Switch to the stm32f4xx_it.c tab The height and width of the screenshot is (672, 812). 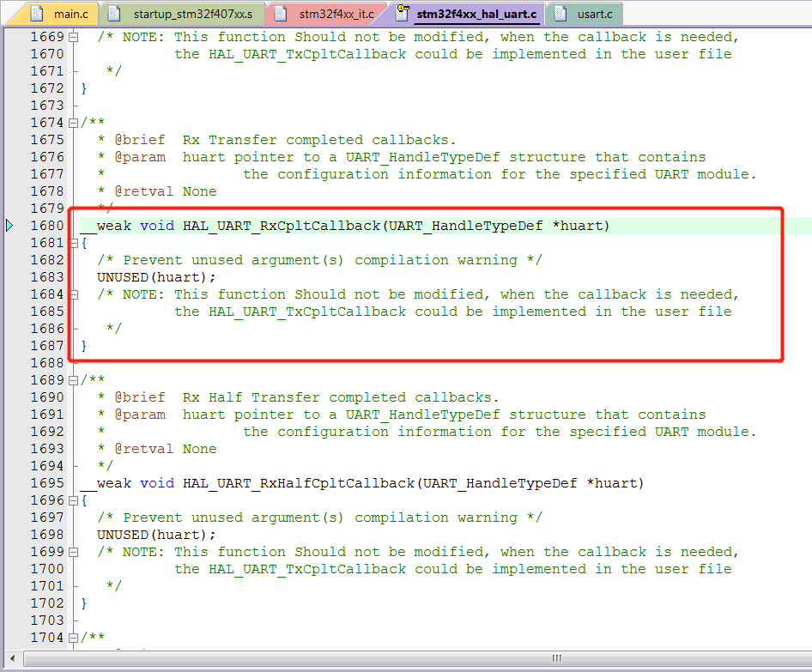pos(327,14)
